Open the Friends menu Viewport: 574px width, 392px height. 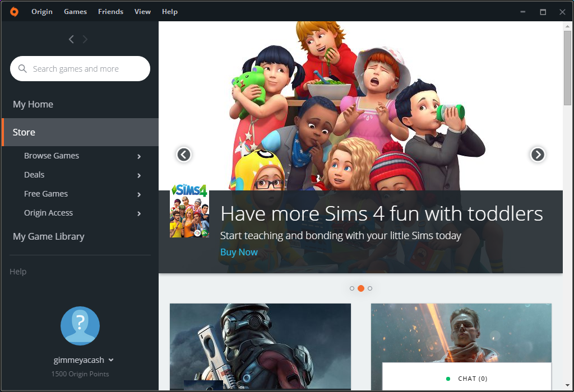click(x=110, y=12)
